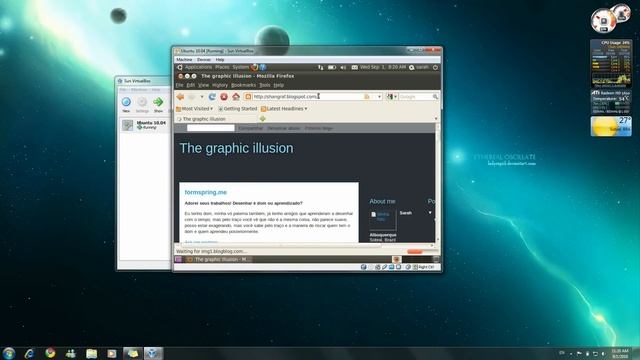Click the weather gadget on desktop sidebar

click(611, 126)
